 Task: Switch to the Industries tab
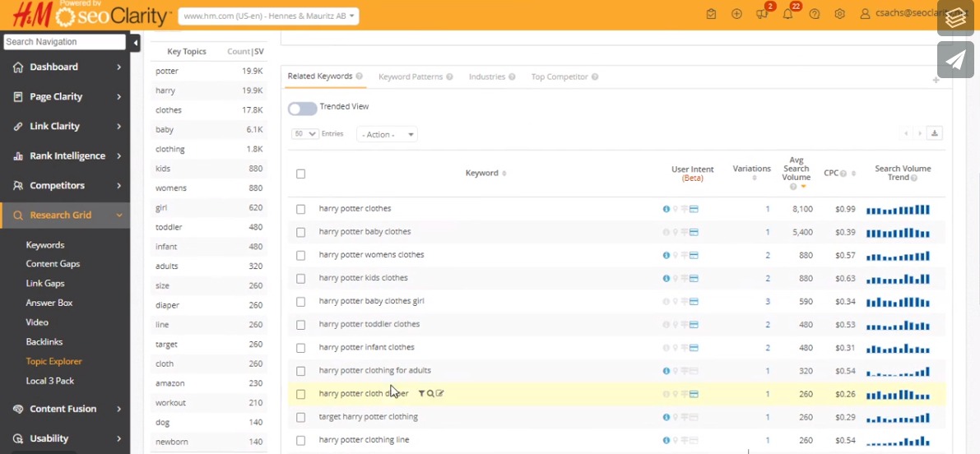click(x=487, y=76)
